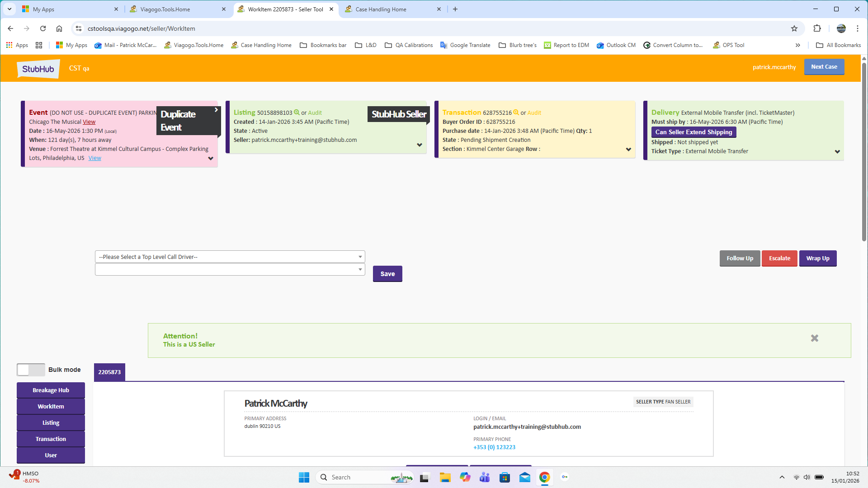Viewport: 868px width, 488px height.
Task: Open File Explorer from taskbar
Action: (445, 477)
